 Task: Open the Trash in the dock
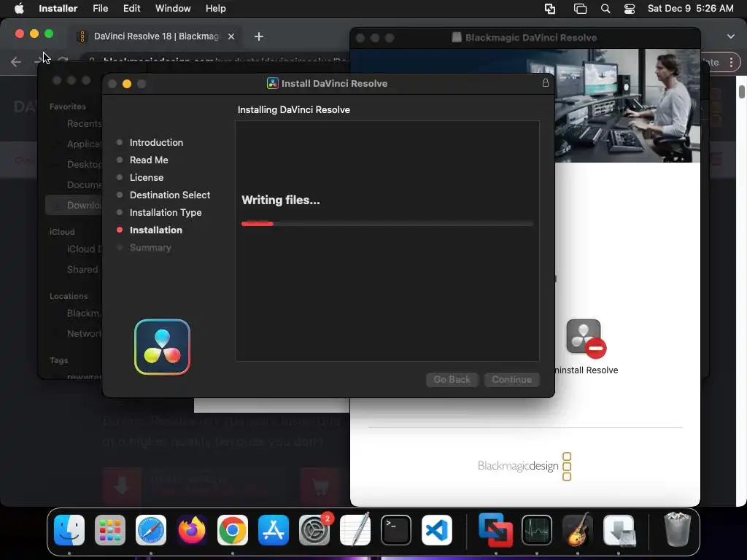(x=677, y=529)
